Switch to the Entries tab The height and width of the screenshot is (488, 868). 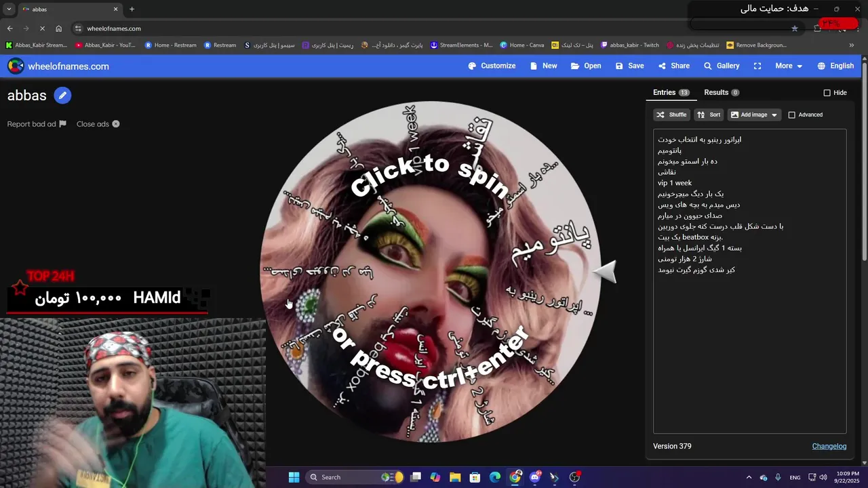[671, 92]
